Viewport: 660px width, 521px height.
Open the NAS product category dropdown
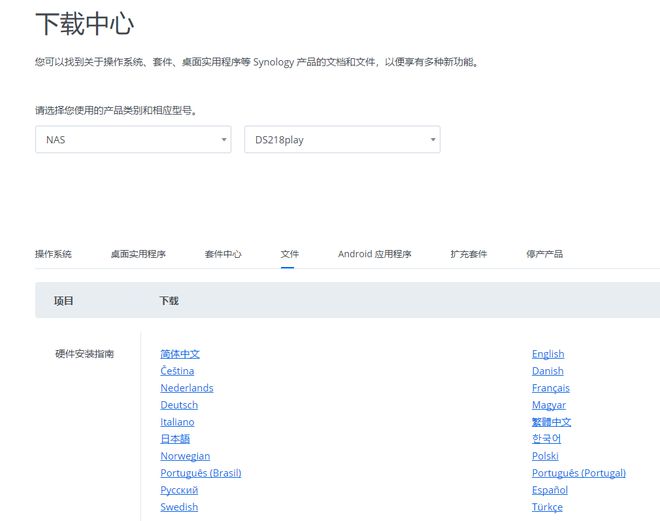tap(133, 140)
